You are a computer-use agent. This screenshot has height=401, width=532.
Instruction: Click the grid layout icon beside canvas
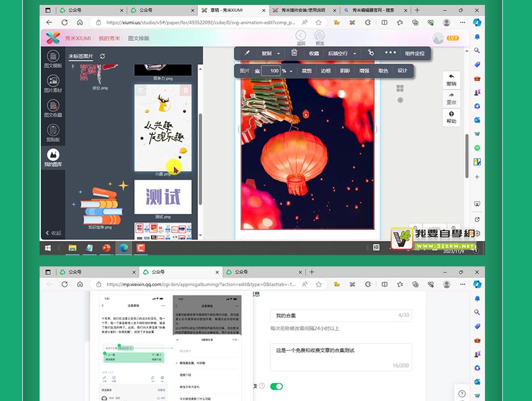point(400,88)
